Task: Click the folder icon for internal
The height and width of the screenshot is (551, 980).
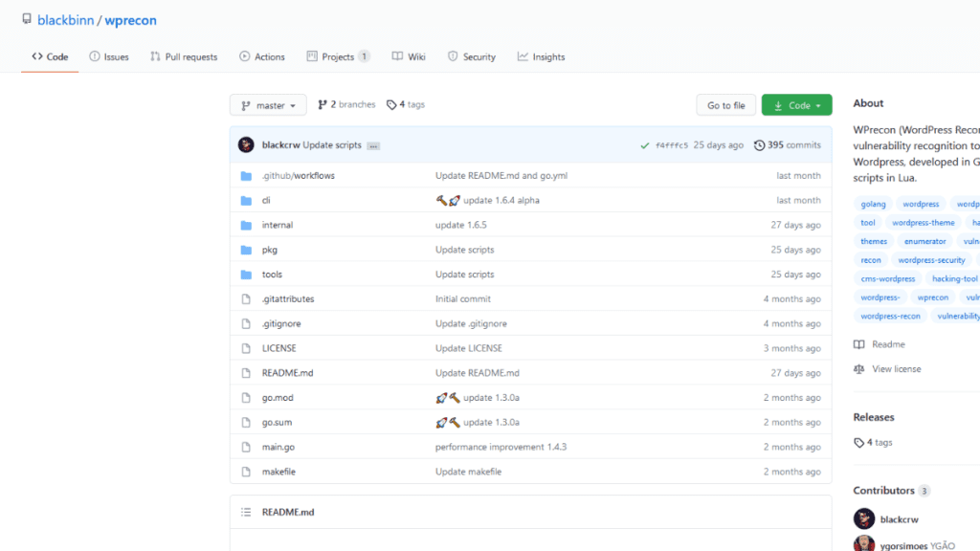Action: (x=246, y=226)
